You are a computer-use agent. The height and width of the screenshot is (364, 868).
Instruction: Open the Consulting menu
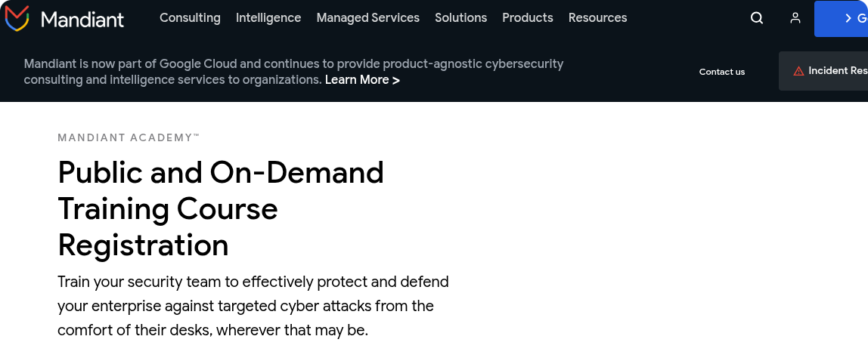[x=190, y=18]
